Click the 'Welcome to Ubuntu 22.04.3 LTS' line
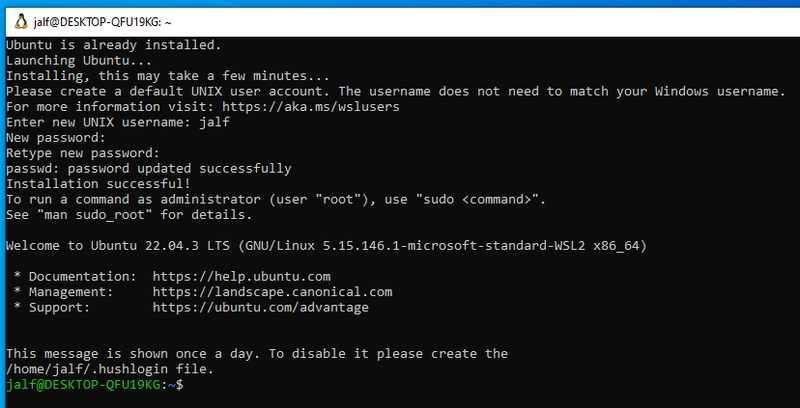The height and width of the screenshot is (408, 800). [327, 246]
